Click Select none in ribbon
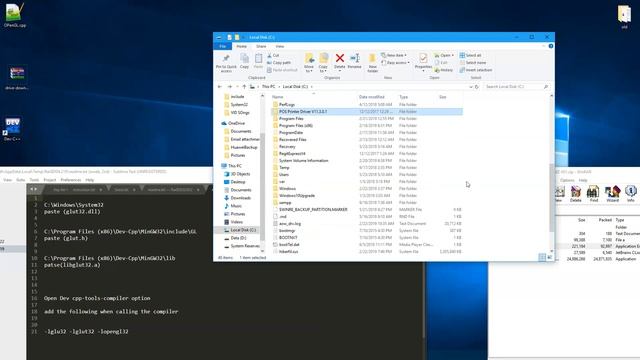Viewport: 640px width, 360px height. pyautogui.click(x=473, y=62)
